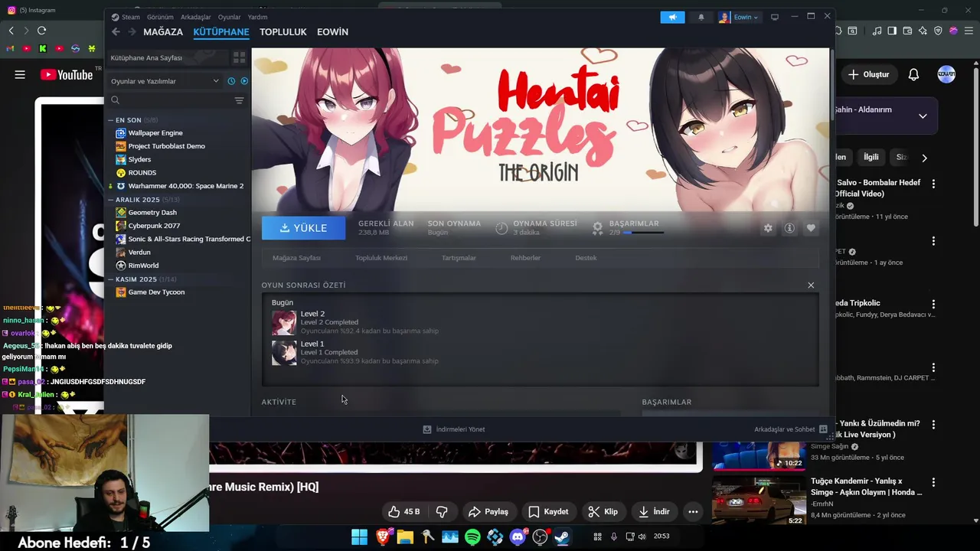Go back in Steam navigation
980x551 pixels.
pos(116,32)
